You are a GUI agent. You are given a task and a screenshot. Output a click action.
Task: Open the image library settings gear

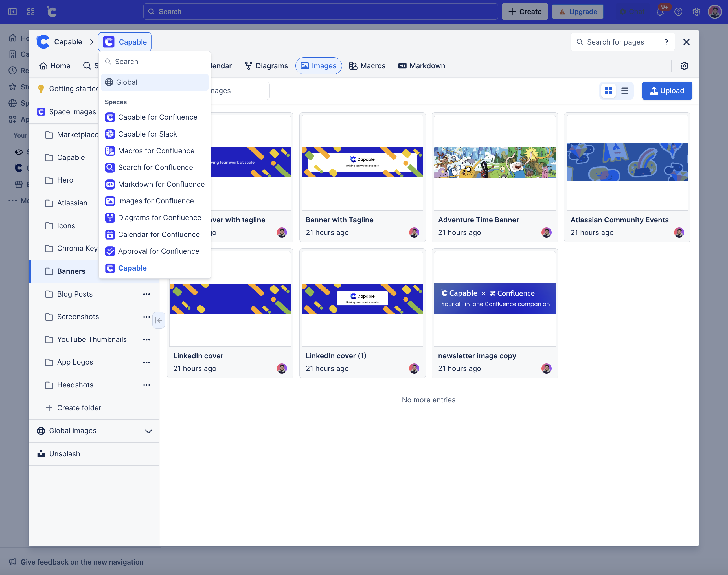click(684, 66)
